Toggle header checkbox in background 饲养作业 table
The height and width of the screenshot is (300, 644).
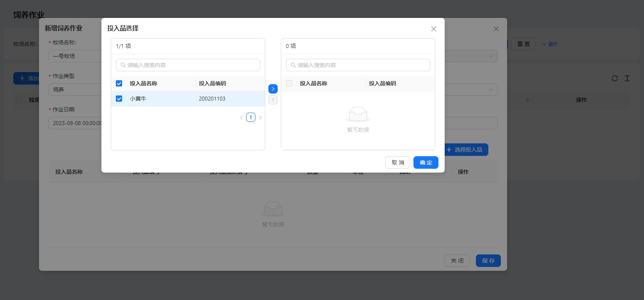click(20, 100)
